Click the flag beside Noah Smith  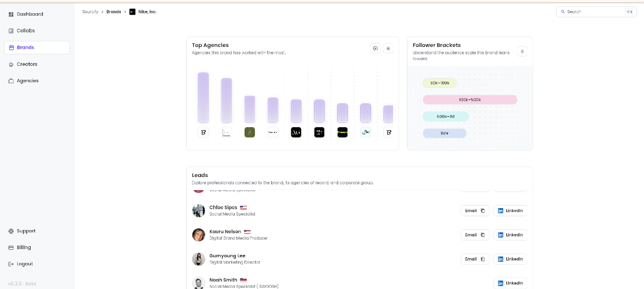pyautogui.click(x=243, y=280)
